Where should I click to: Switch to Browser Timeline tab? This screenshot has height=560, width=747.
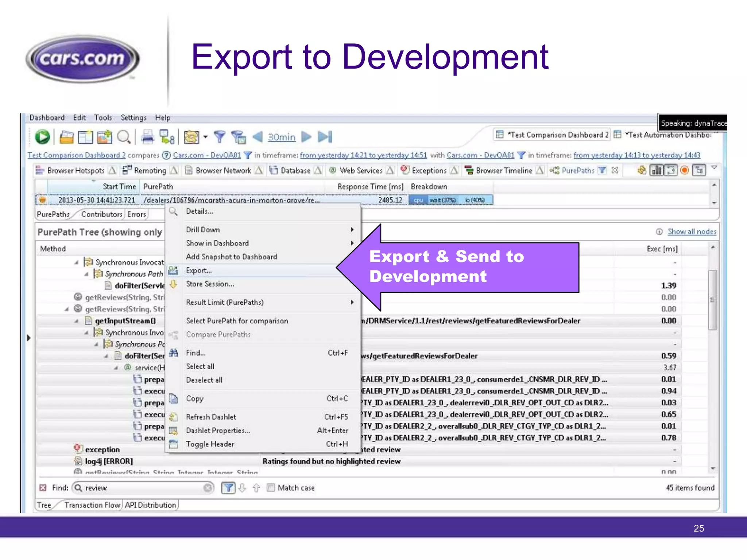pyautogui.click(x=504, y=171)
